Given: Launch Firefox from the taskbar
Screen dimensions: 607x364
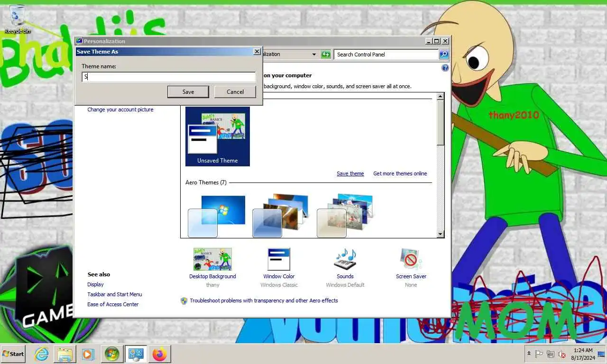Looking at the screenshot, I should [160, 354].
